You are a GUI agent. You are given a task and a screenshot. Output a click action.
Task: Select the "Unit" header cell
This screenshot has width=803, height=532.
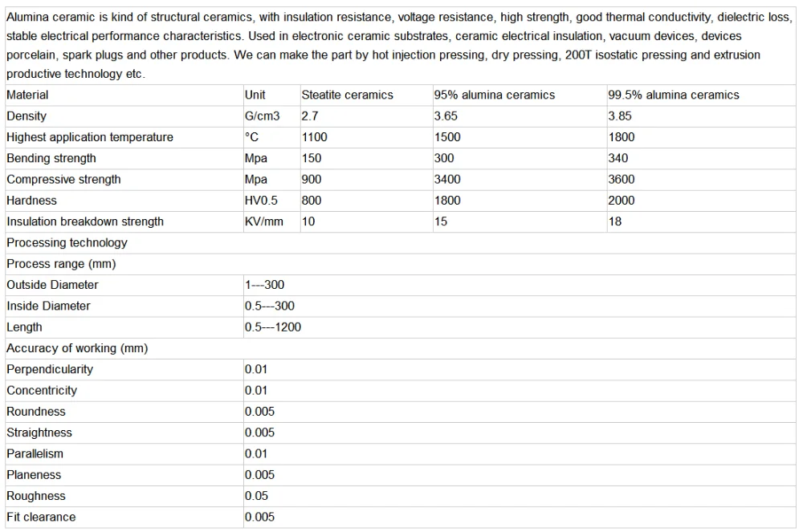click(x=255, y=95)
